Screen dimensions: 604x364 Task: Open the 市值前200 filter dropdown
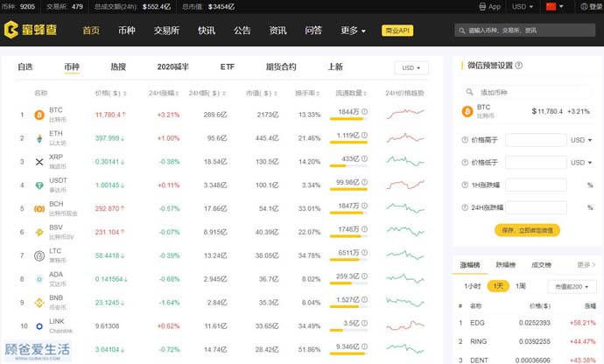point(572,287)
